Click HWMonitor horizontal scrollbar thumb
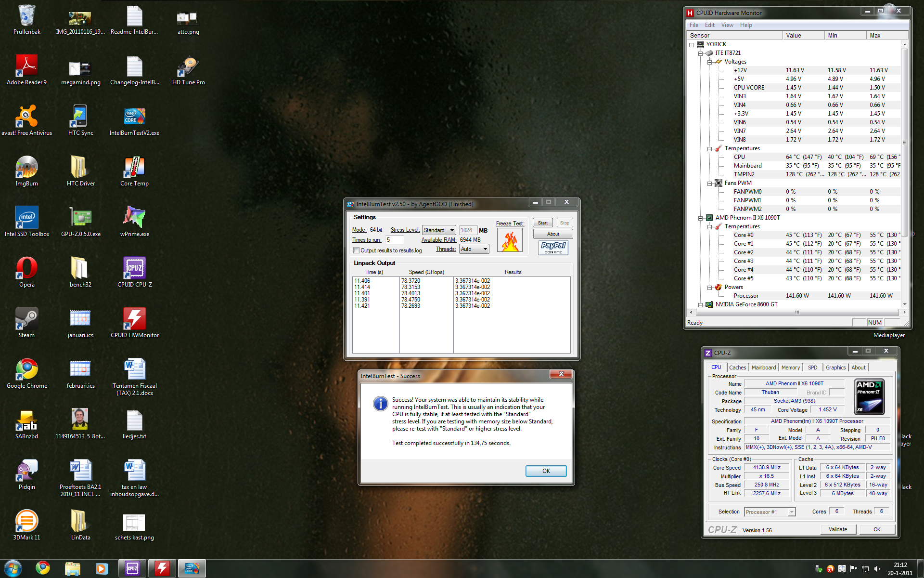Screen dimensions: 924x578 pyautogui.click(x=797, y=312)
